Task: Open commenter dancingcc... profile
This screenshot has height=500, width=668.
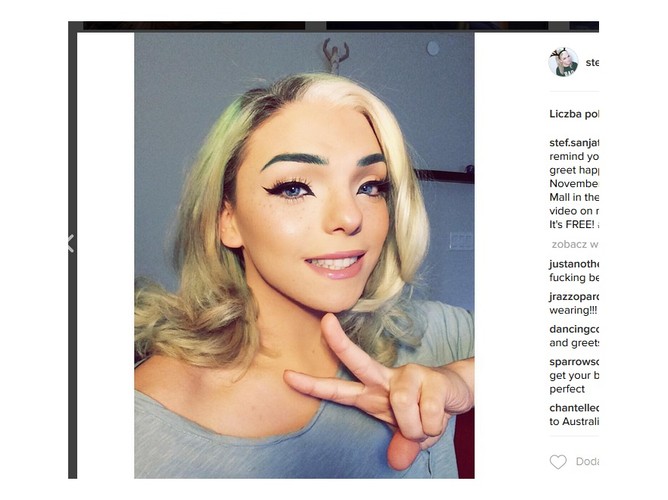Action: pos(574,329)
